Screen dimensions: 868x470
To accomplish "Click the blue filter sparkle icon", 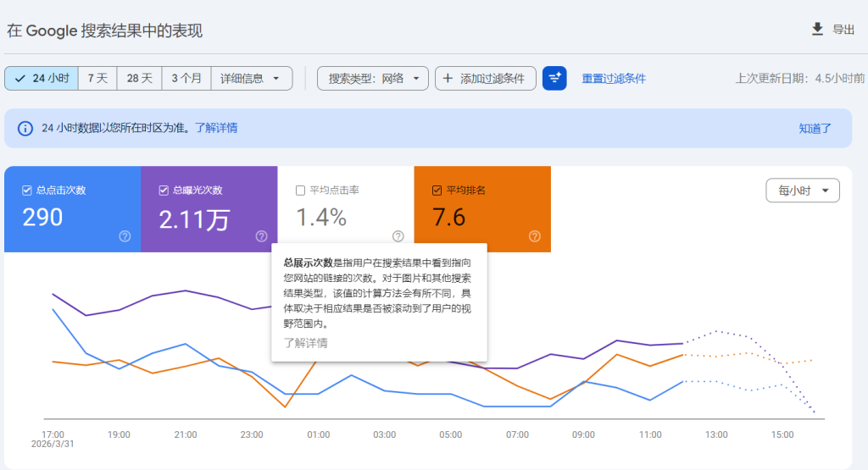I will point(554,79).
